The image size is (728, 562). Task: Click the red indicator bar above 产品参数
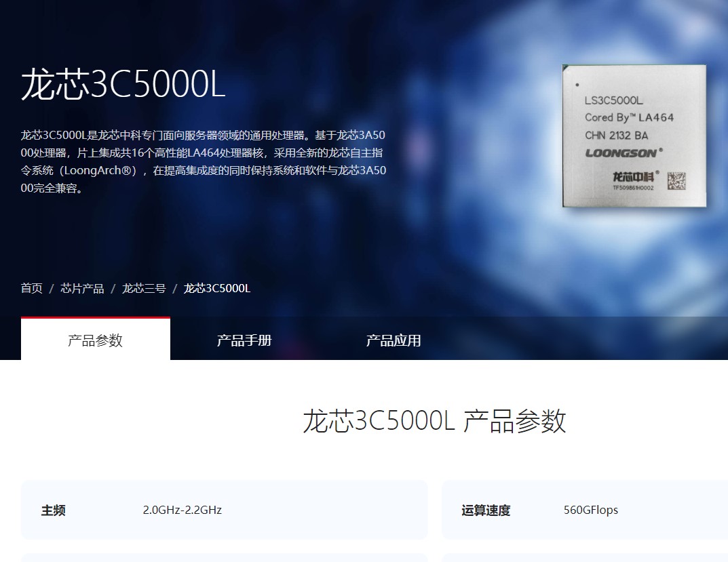coord(96,318)
